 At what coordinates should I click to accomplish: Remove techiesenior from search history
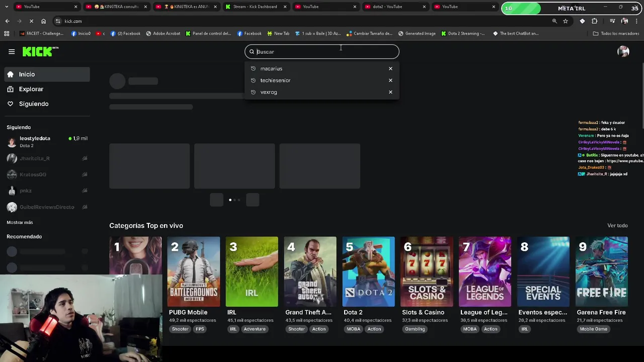(390, 80)
